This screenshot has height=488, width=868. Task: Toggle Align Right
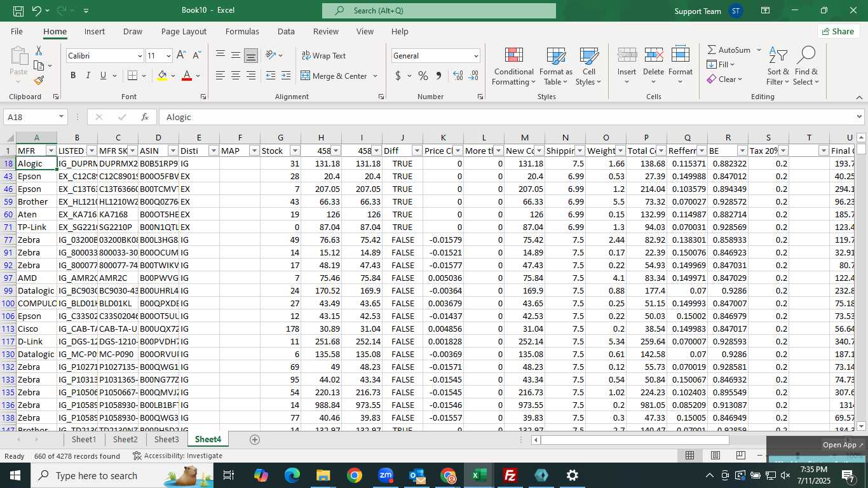coord(251,76)
